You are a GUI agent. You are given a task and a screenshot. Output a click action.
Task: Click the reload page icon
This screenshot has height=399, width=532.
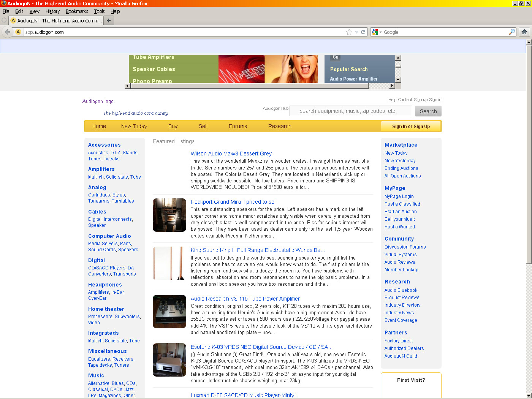(363, 32)
